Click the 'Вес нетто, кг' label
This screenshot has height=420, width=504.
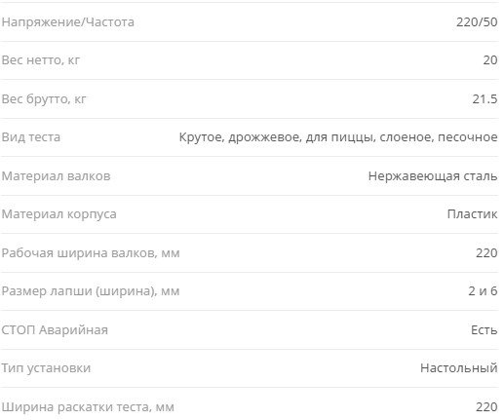tap(40, 60)
